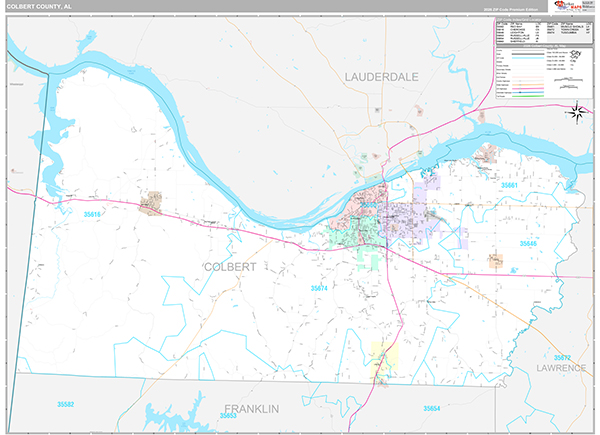This screenshot has height=435, width=600.
Task: Click the orange highway line legend swatch
Action: 528,85
